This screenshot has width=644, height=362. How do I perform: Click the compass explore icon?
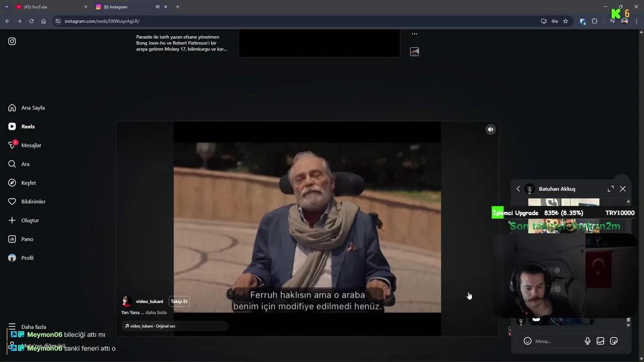point(12,183)
